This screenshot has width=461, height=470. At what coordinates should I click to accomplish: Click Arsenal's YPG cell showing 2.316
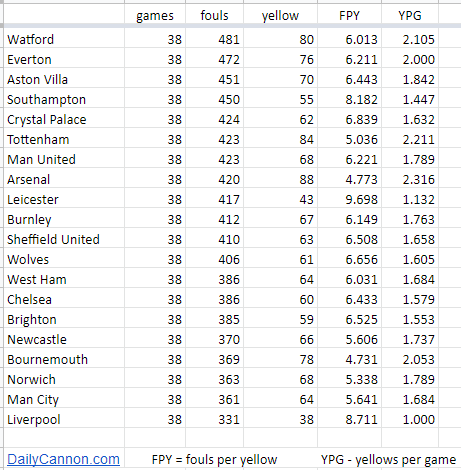(410, 179)
